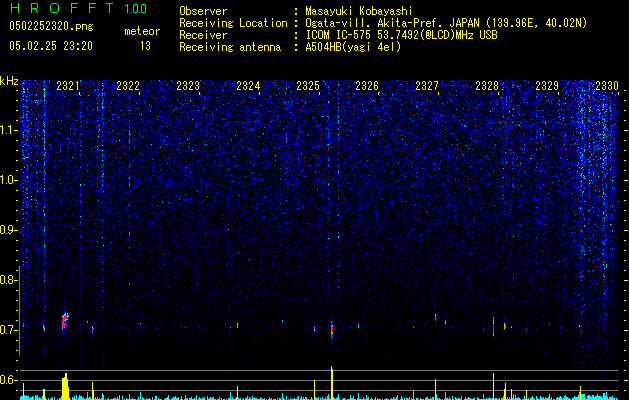Select the ICOM IC-575 53.7492 MHz USB text
This screenshot has height=400, width=629.
point(401,35)
